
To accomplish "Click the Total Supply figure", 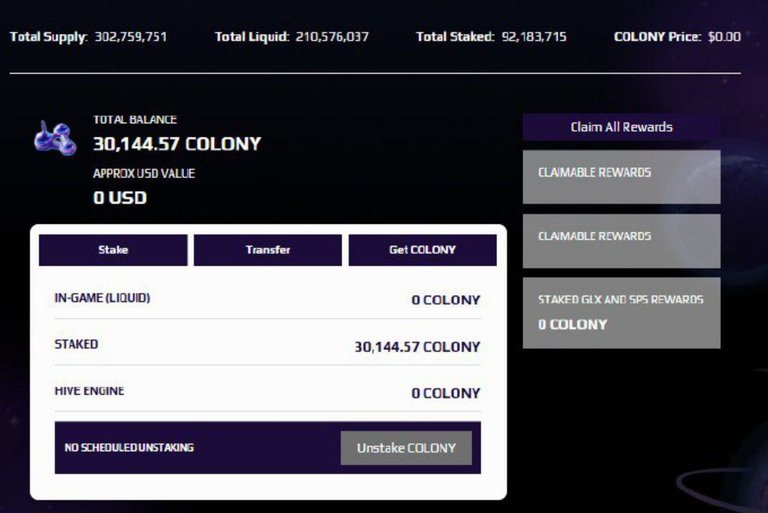I will point(131,37).
